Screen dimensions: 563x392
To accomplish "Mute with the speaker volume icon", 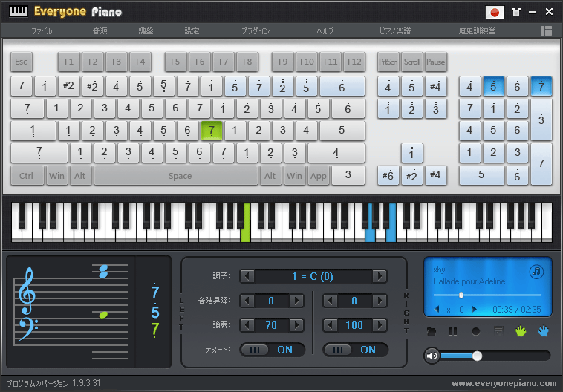I will point(432,356).
